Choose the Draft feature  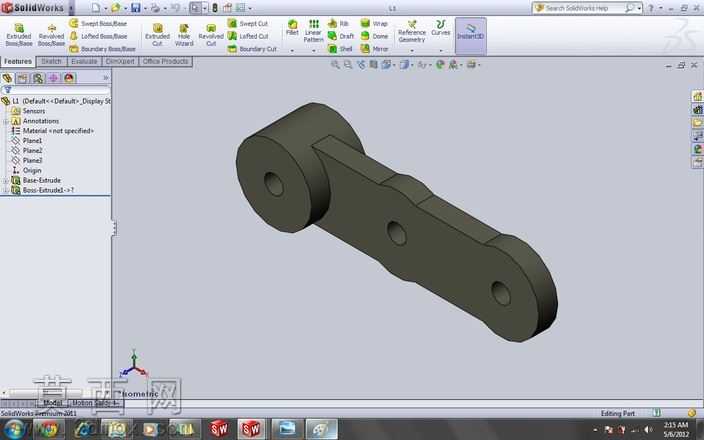click(341, 36)
